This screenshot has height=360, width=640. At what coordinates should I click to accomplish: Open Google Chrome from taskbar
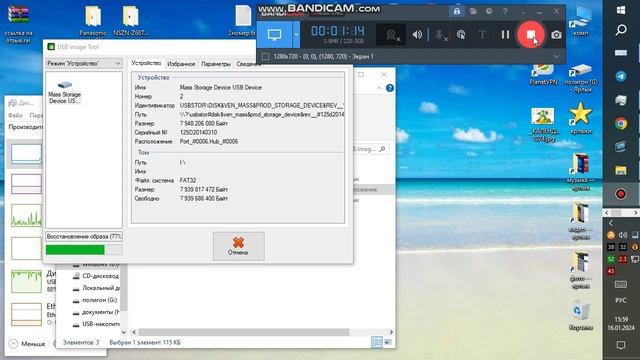tap(621, 123)
